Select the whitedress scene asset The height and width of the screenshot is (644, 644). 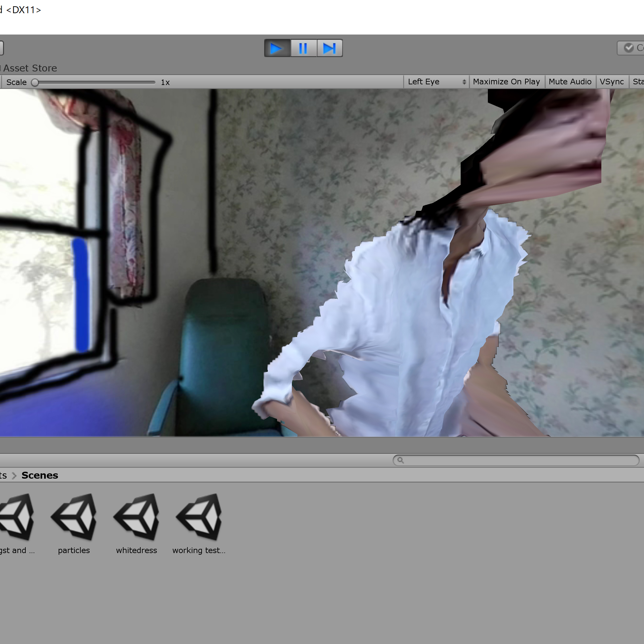tap(136, 517)
